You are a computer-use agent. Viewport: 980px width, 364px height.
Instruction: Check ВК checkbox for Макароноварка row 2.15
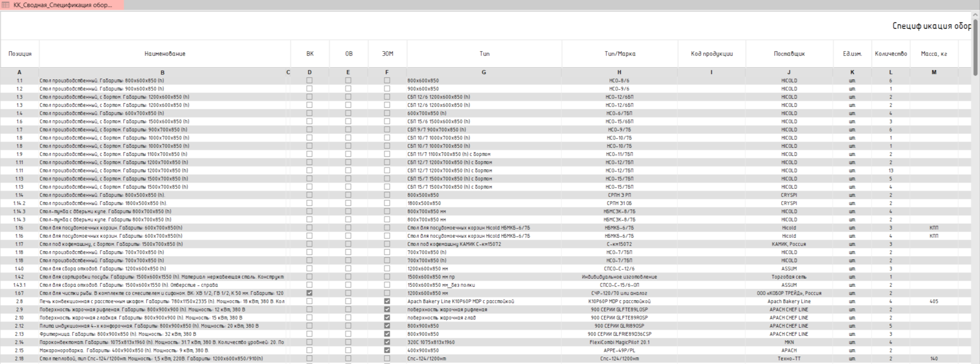point(309,350)
